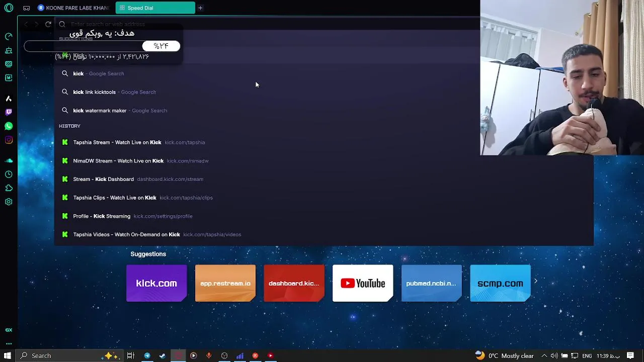This screenshot has width=644, height=362.
Task: Open weather widget showing 0°C Mostly clear
Action: 505,355
